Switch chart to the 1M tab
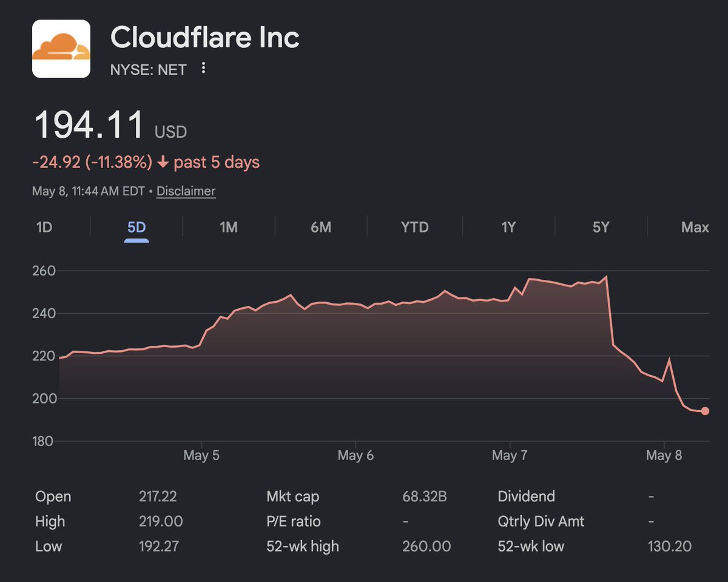Screen dimensions: 728x582 228,228
